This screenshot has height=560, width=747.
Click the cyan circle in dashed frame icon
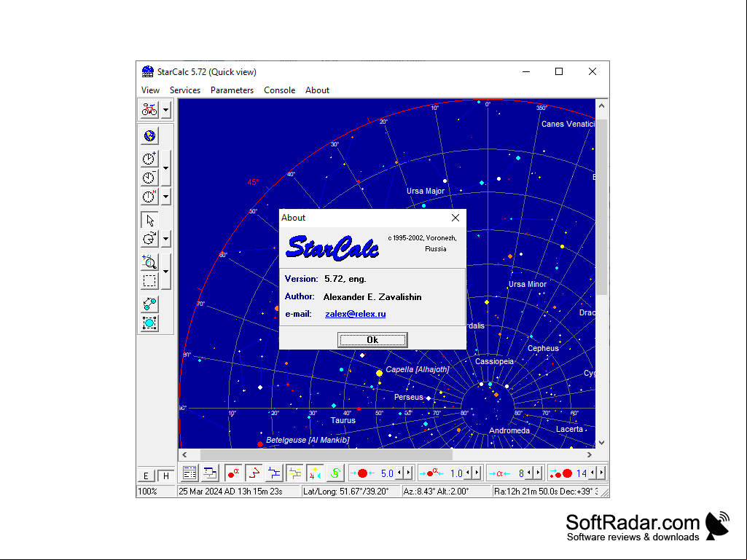tap(149, 323)
